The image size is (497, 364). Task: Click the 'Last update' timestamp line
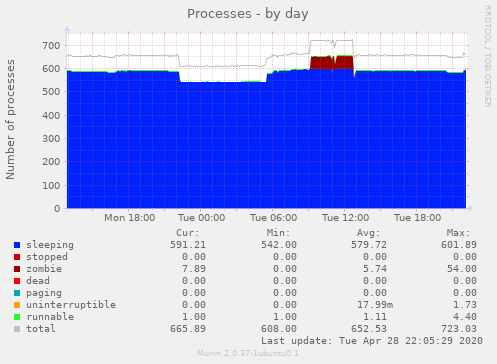point(372,341)
